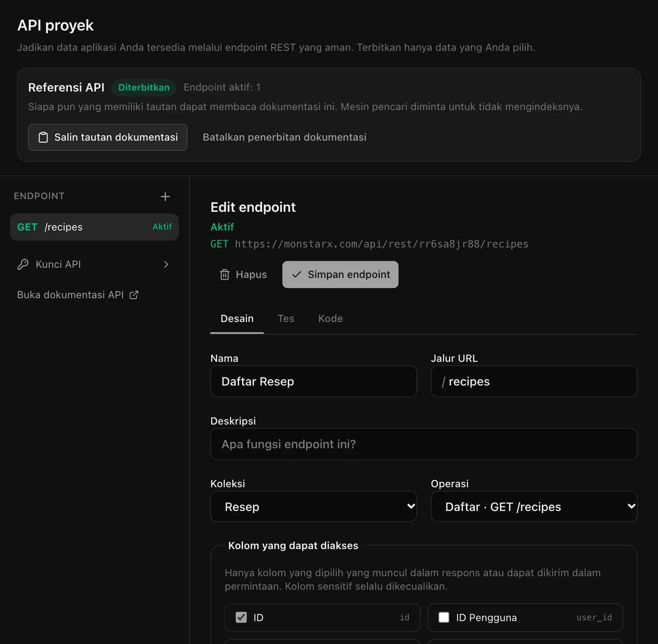Open the Koleksi dropdown showing Resep
Screen dimensions: 658x644
(x=314, y=506)
